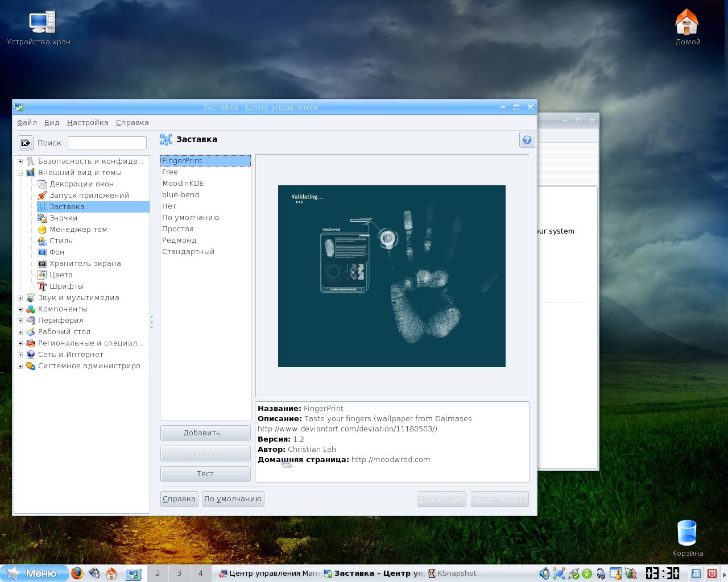Select Нет in splash theme list
This screenshot has height=582, width=728.
[x=205, y=206]
